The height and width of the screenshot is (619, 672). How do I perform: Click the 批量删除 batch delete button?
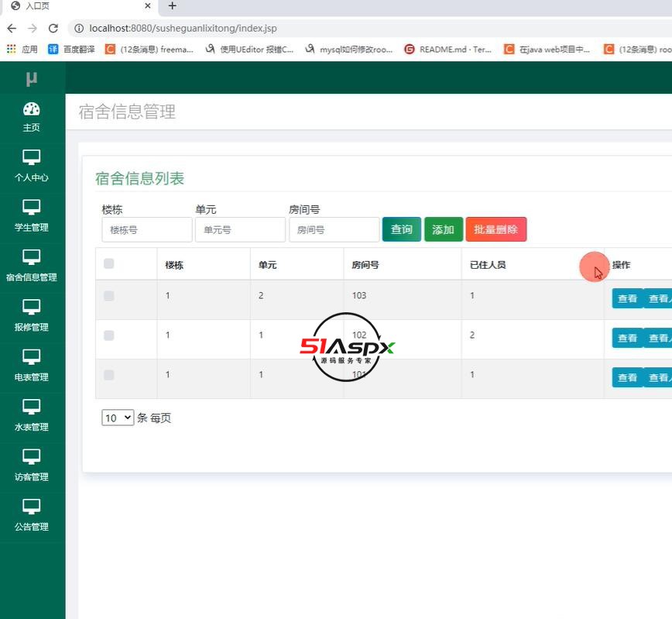(495, 229)
